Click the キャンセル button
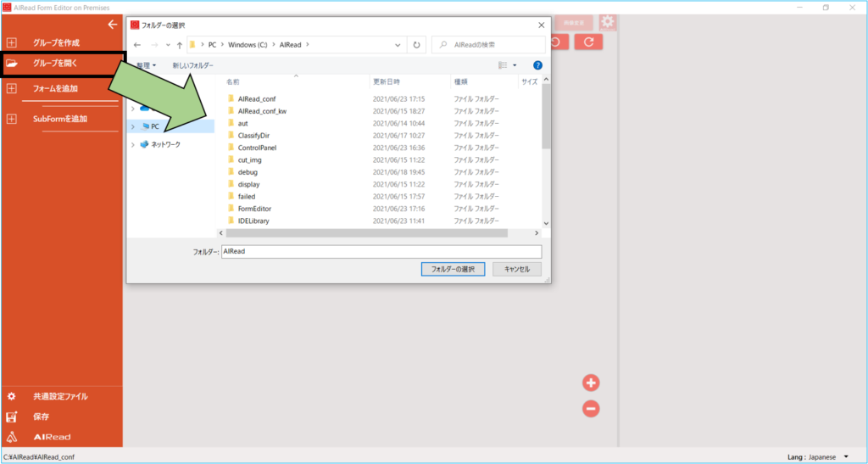 click(x=517, y=269)
